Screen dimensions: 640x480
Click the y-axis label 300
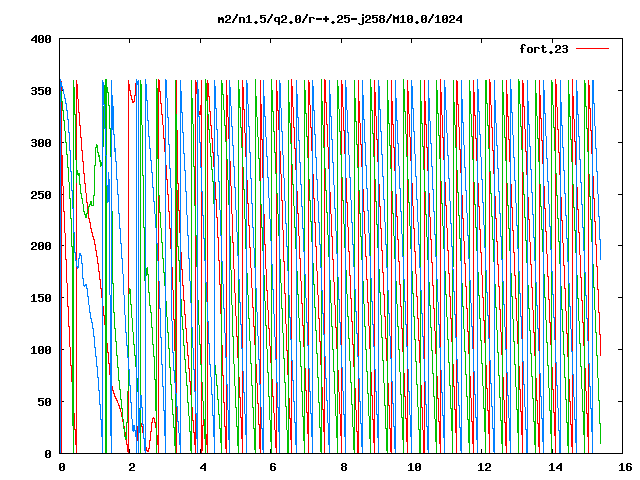pyautogui.click(x=41, y=143)
